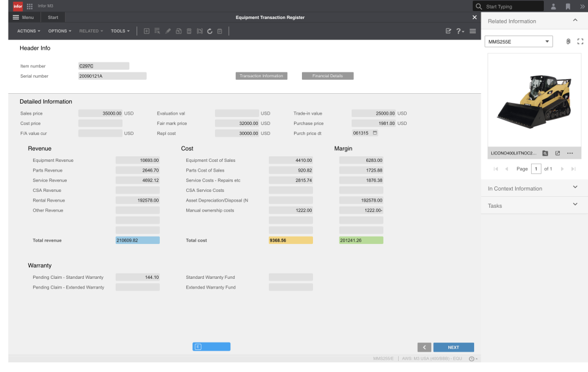The width and height of the screenshot is (588, 372).
Task: Expand the Related Information panel header chevron
Action: point(575,20)
